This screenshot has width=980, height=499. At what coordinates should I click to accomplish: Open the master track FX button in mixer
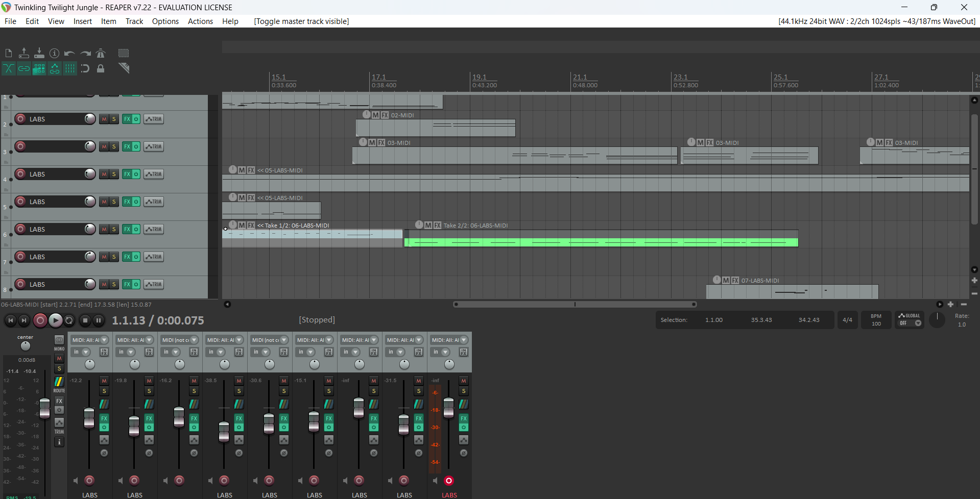coord(59,401)
